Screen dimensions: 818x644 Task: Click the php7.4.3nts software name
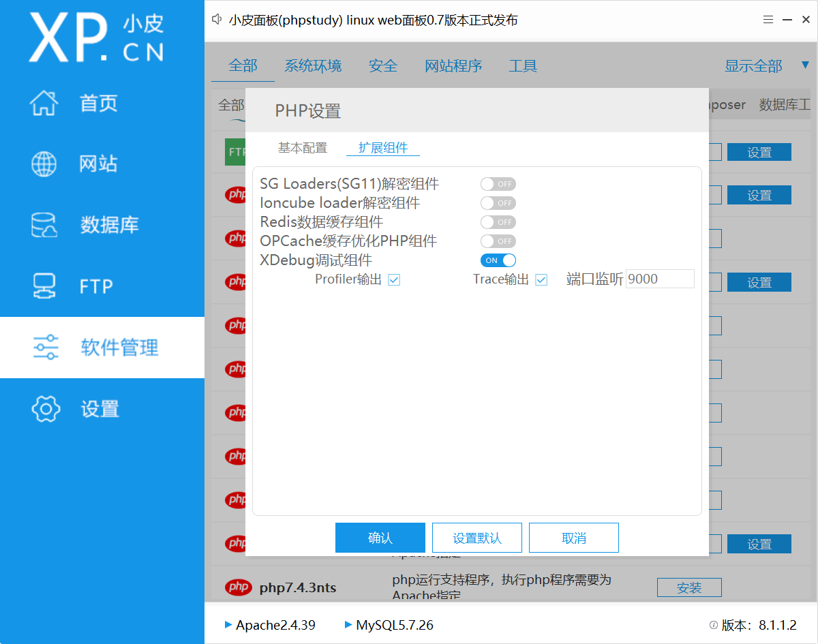pyautogui.click(x=298, y=587)
